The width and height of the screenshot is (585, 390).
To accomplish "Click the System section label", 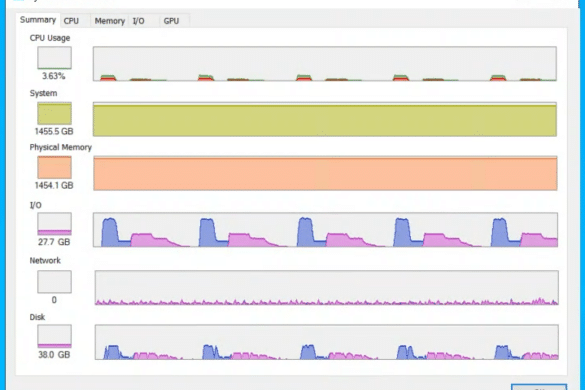I will point(43,93).
